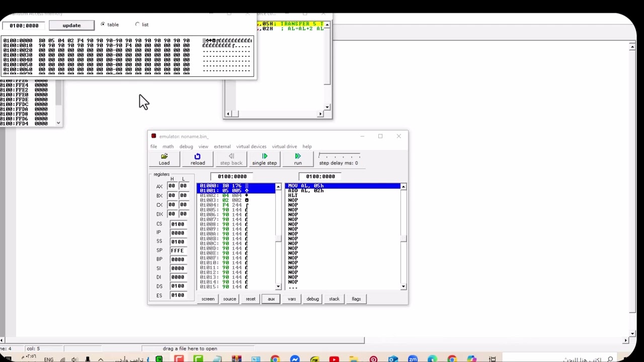Open the debug menu in emulator
The height and width of the screenshot is (362, 644).
[x=186, y=146]
